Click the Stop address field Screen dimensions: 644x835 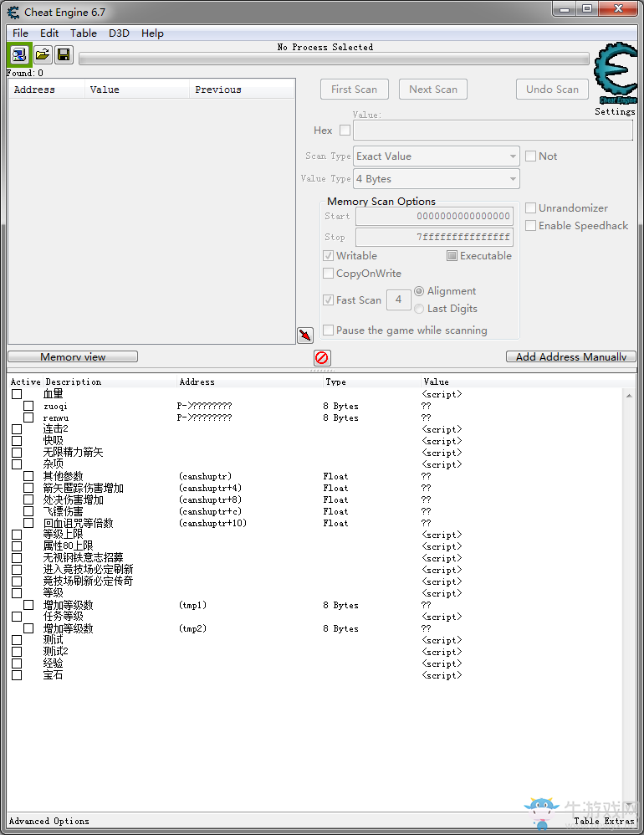pyautogui.click(x=434, y=237)
